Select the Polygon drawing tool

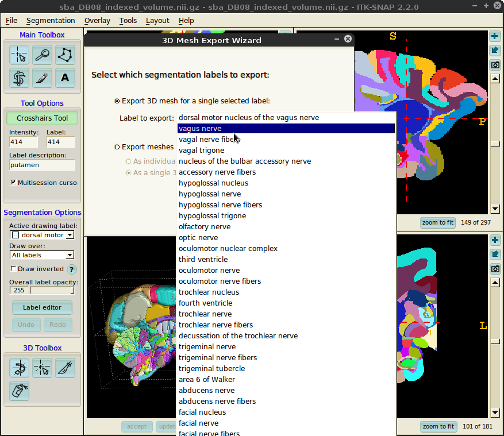pos(65,55)
